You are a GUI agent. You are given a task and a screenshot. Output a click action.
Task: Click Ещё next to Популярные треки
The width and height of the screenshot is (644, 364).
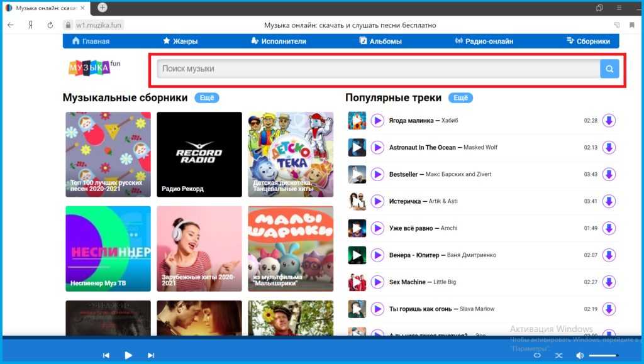click(460, 98)
